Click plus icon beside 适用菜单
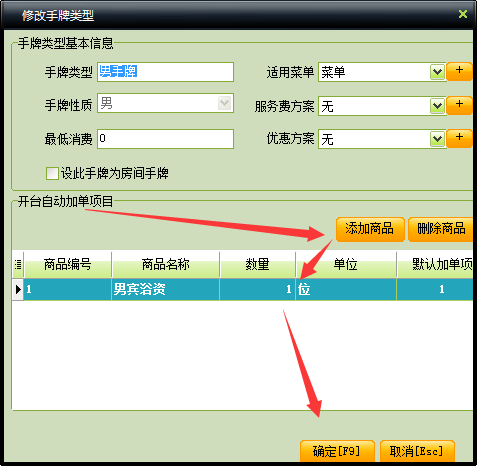477x466 pixels. 459,71
